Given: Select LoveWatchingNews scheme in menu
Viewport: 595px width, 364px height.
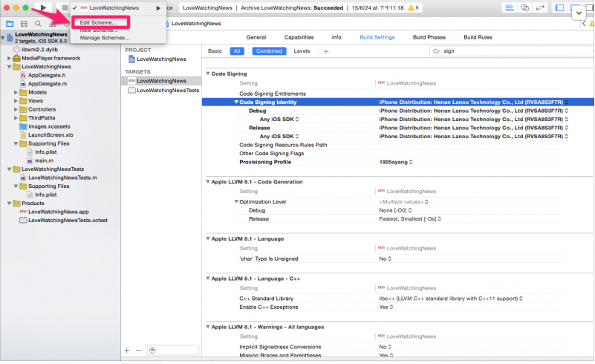Looking at the screenshot, I should click(x=114, y=7).
